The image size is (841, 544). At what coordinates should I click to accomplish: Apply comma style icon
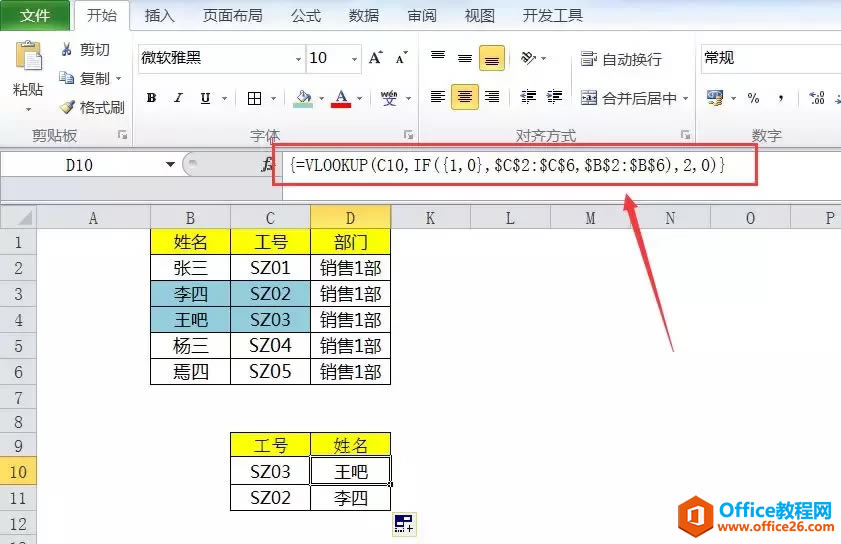781,98
